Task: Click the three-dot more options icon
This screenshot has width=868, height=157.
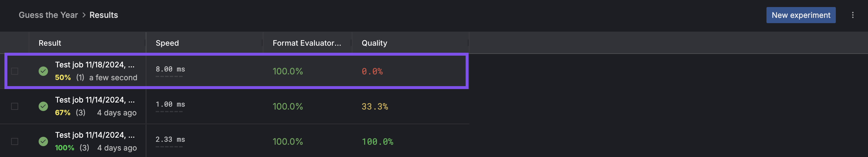Action: [852, 15]
